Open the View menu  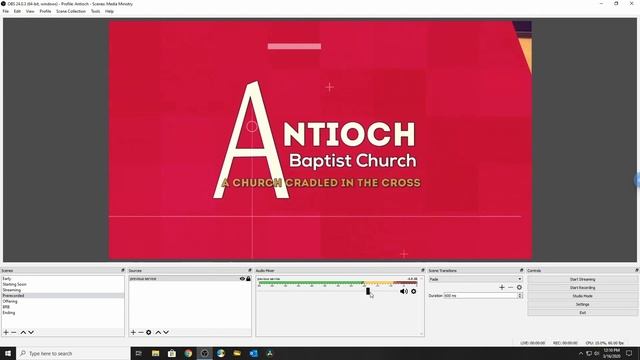point(30,11)
